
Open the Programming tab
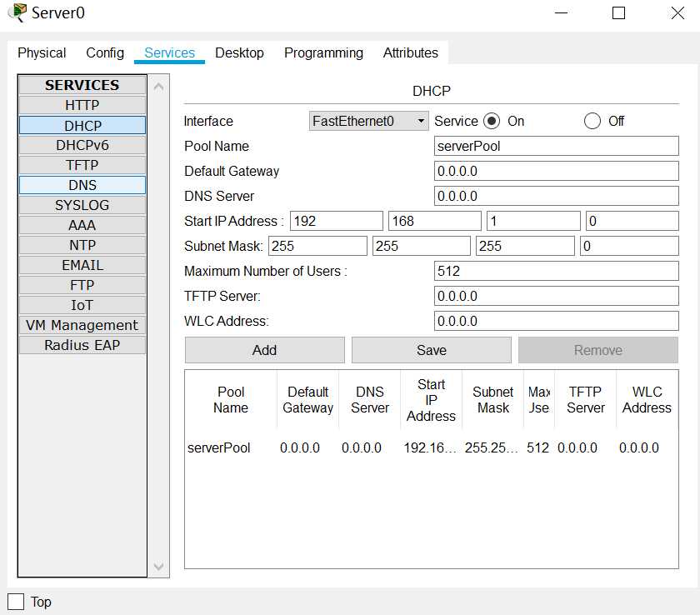click(323, 53)
